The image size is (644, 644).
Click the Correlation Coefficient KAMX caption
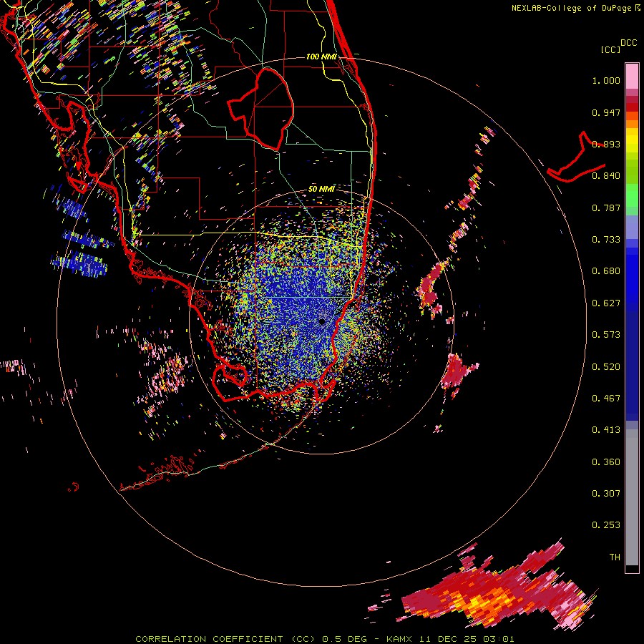(324, 639)
